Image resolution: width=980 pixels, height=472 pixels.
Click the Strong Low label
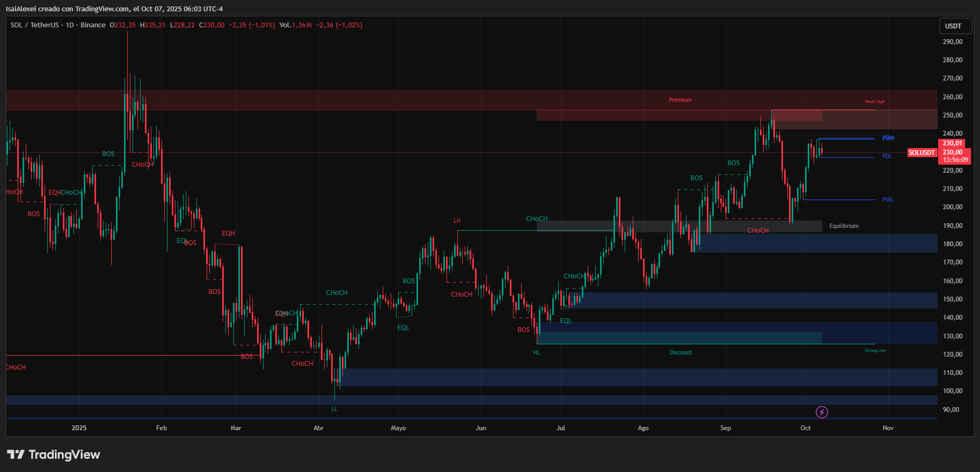875,351
